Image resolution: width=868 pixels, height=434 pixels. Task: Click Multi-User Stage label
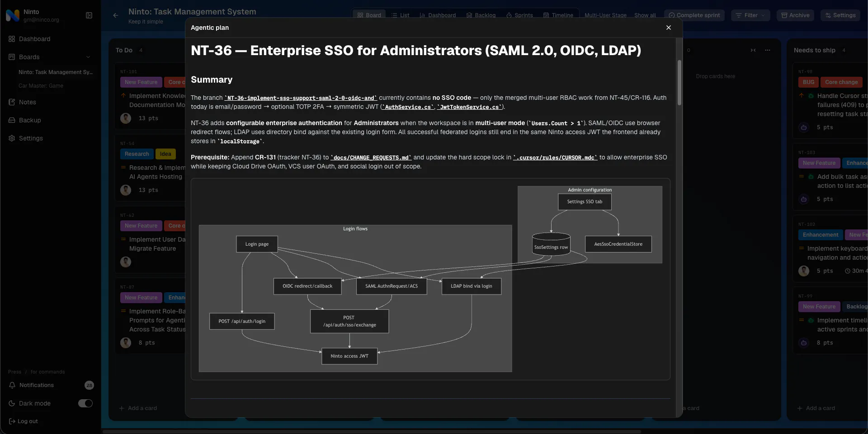tap(605, 15)
